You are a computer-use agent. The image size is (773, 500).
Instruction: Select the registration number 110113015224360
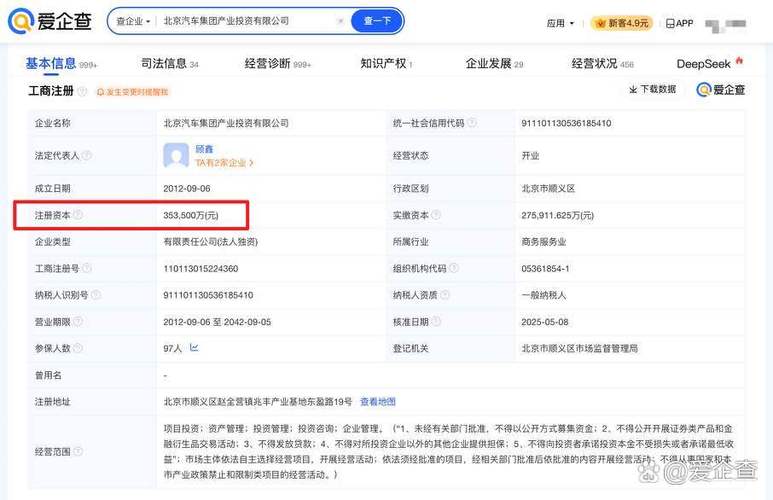(x=201, y=269)
